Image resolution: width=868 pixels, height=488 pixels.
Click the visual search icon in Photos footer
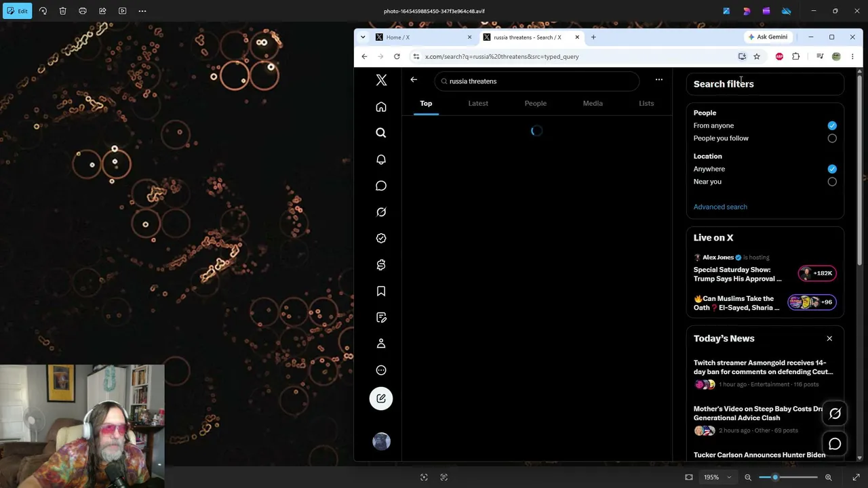tap(424, 477)
